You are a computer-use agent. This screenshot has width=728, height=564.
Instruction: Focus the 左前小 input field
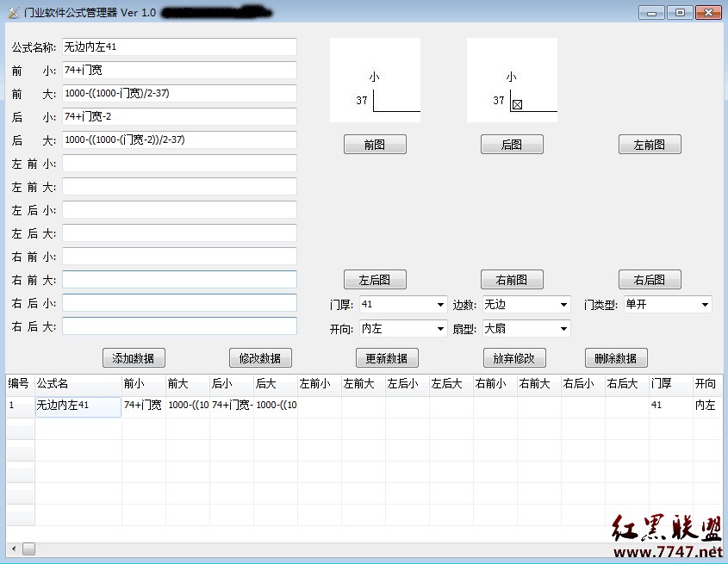pos(180,164)
